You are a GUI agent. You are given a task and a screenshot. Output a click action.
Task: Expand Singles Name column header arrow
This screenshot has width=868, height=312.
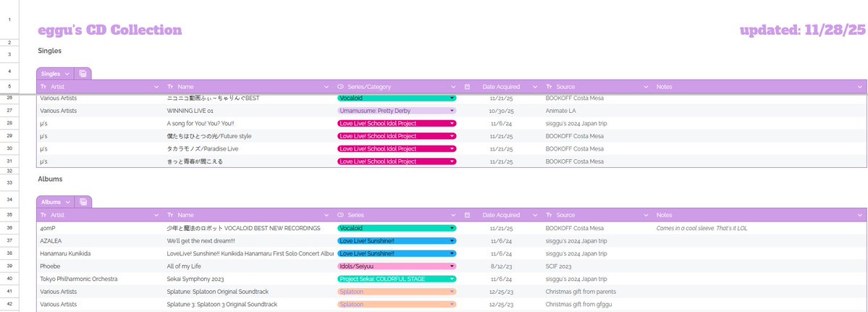(326, 87)
